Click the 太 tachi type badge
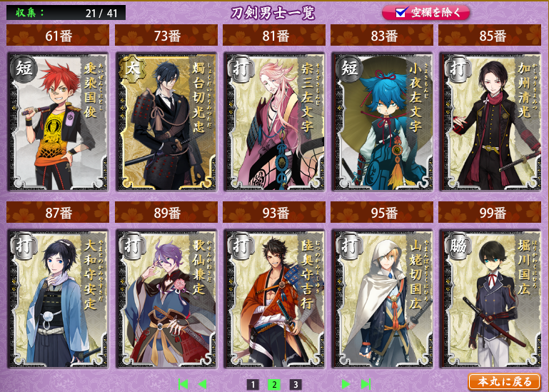 click(133, 69)
